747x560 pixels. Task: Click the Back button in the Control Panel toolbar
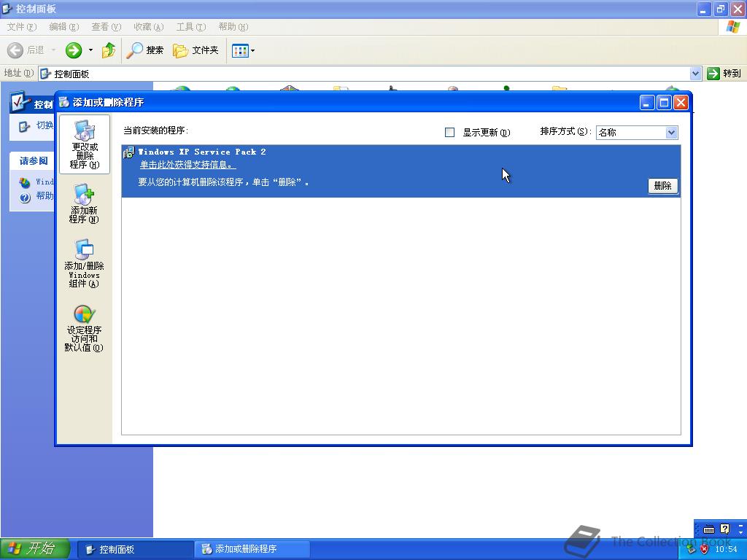pos(26,50)
